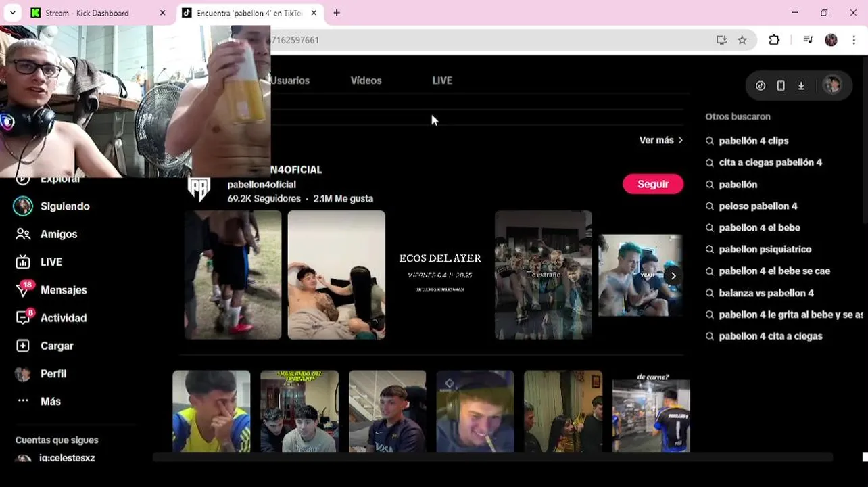Open Chrome media control icon

click(x=808, y=40)
